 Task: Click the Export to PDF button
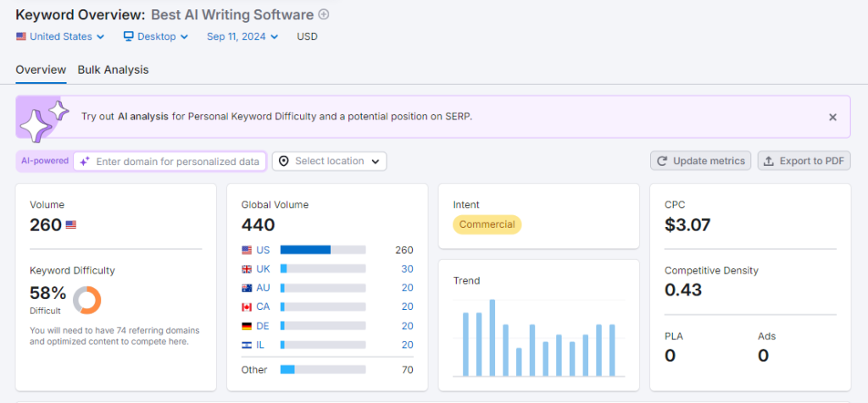[804, 161]
